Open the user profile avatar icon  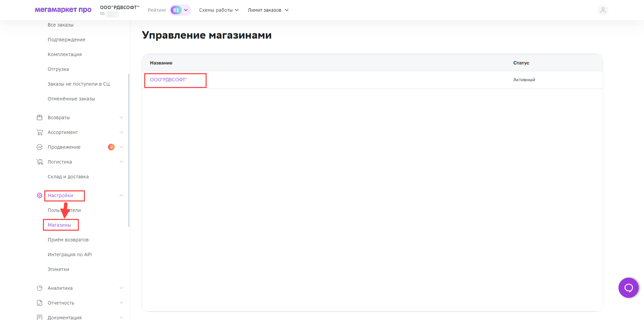[603, 10]
